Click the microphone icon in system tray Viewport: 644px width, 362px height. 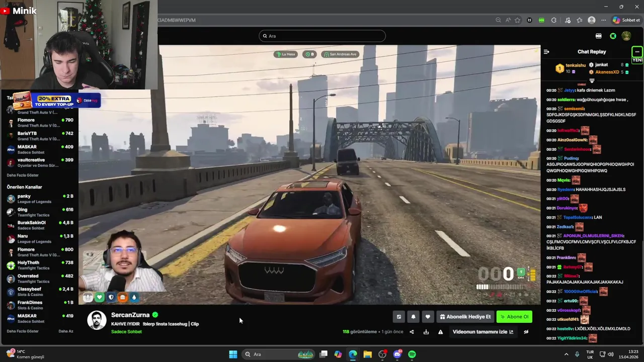tap(577, 354)
